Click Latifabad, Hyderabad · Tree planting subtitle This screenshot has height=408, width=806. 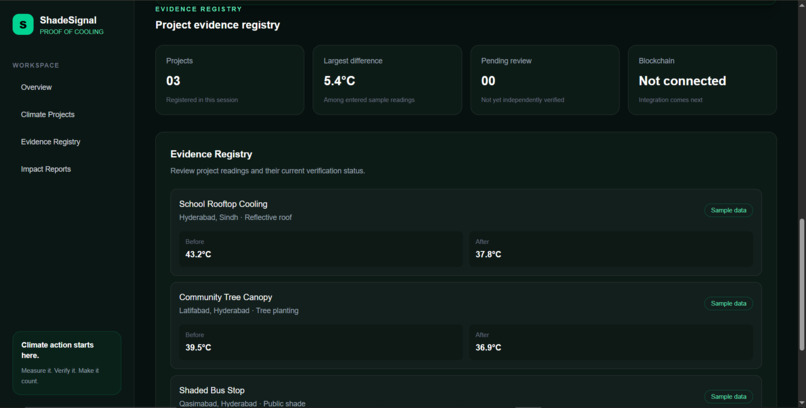239,310
